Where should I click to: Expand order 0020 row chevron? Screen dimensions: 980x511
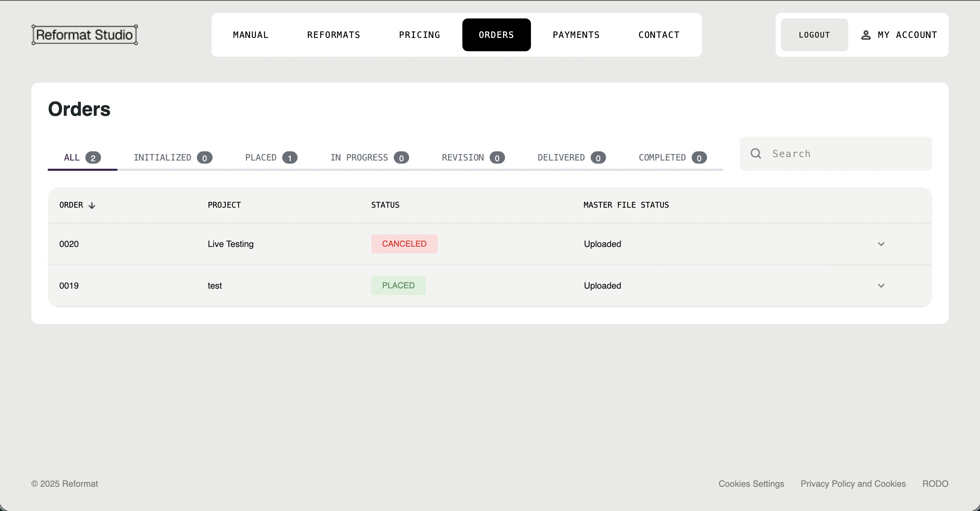coord(881,244)
